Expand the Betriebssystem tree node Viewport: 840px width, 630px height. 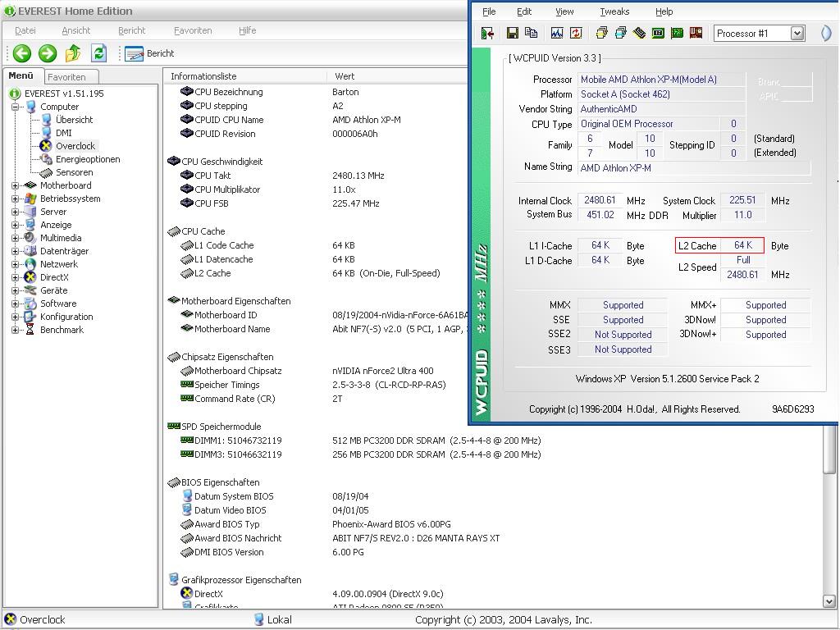pyautogui.click(x=15, y=199)
